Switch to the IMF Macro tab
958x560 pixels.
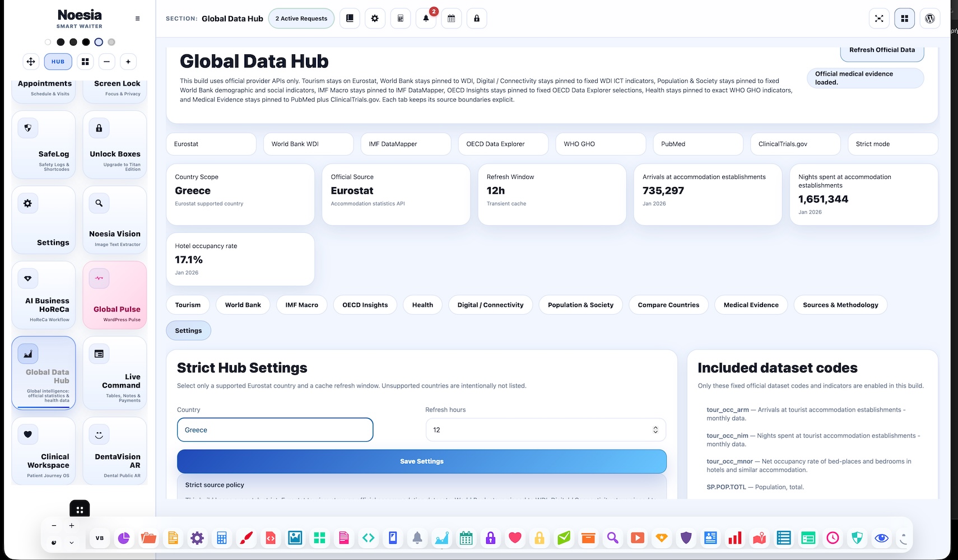coord(301,305)
